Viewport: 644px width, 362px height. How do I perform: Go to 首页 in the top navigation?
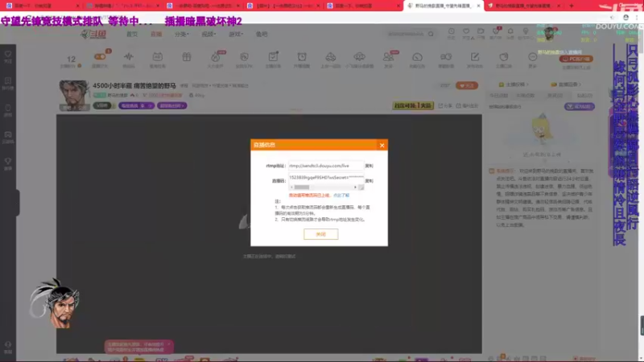[x=132, y=34]
